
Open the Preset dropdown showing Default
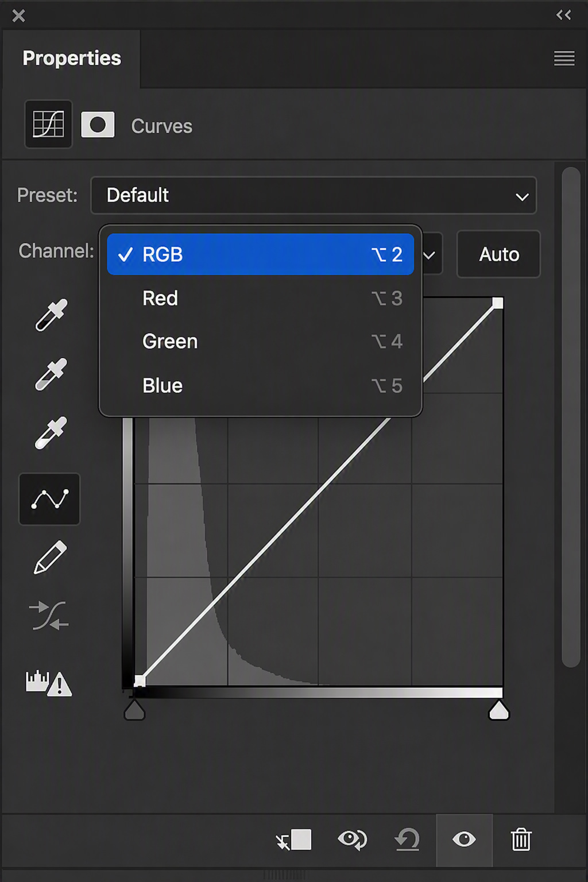coord(314,195)
